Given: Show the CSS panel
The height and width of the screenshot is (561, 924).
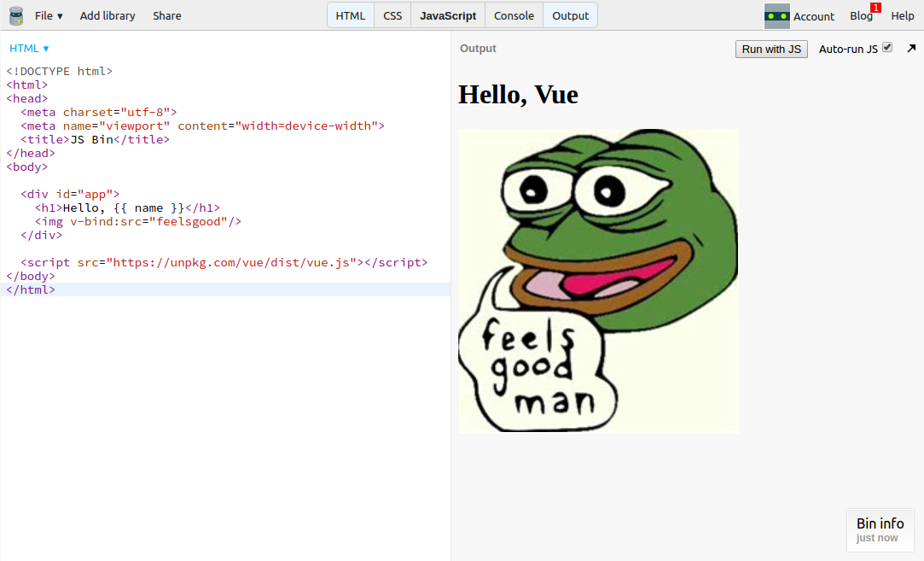Looking at the screenshot, I should tap(392, 15).
